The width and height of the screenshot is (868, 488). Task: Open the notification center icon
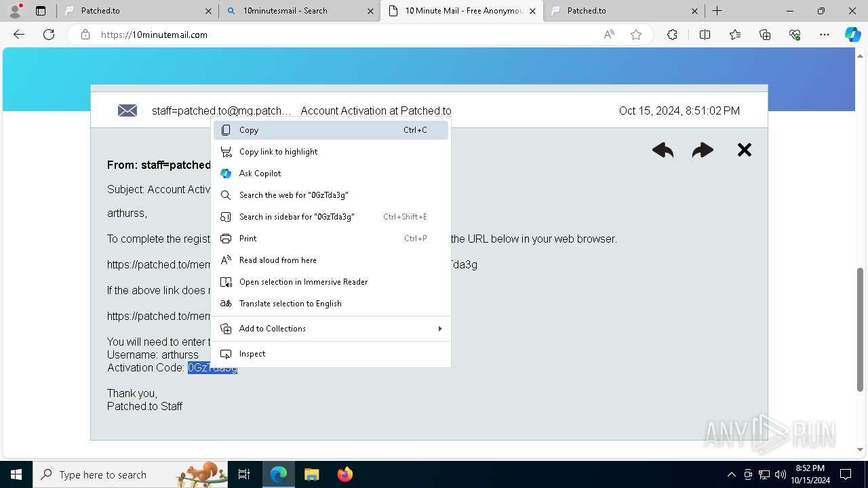tap(846, 474)
